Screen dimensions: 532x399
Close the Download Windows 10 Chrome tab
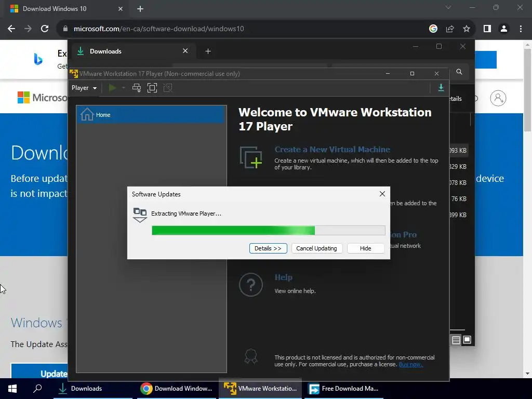tap(121, 9)
